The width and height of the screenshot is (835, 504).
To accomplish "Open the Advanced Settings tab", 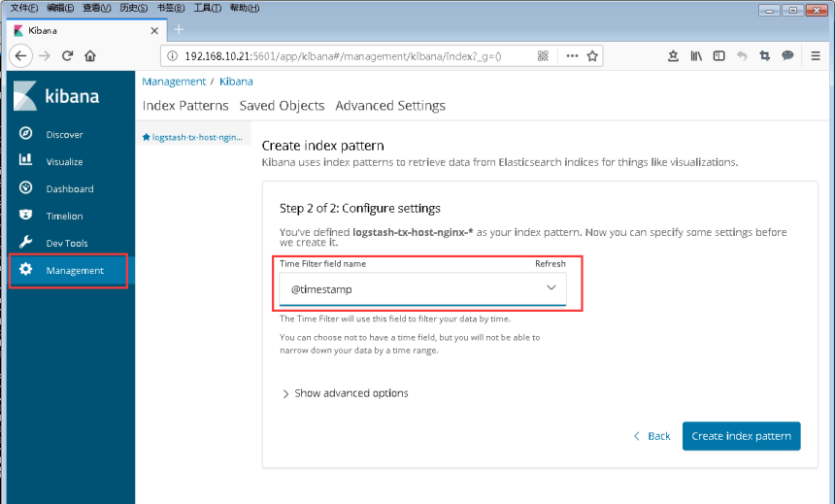I will tap(390, 106).
